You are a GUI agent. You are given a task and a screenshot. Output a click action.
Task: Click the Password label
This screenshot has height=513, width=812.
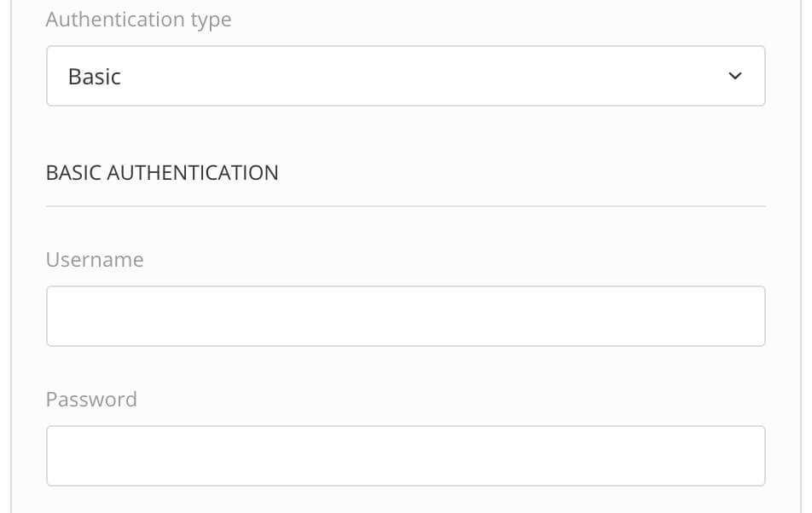[91, 399]
